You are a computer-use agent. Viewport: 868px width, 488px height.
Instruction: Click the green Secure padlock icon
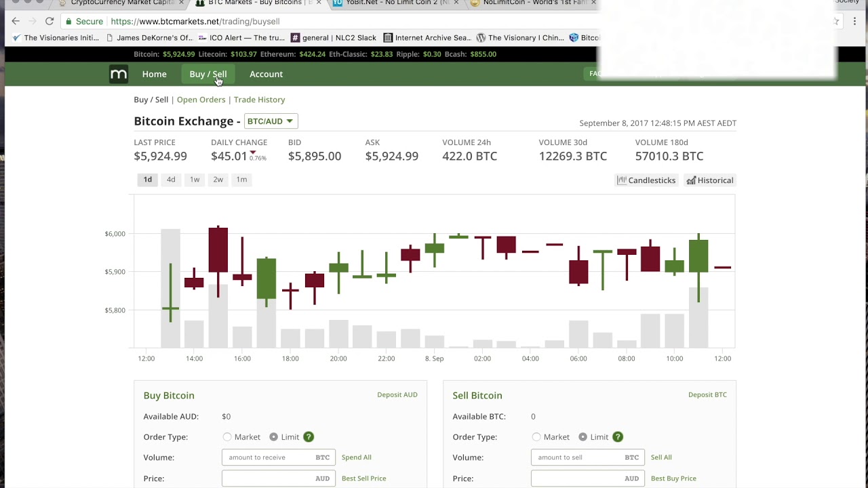tap(68, 21)
